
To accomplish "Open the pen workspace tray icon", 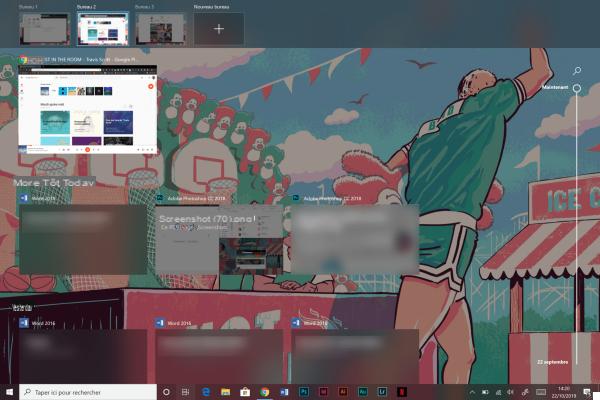I will [525, 392].
